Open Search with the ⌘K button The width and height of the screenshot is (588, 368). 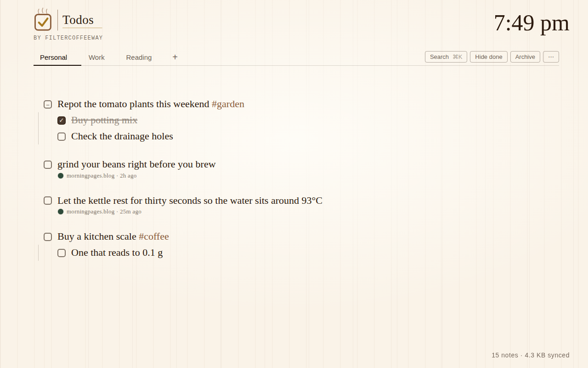(446, 57)
